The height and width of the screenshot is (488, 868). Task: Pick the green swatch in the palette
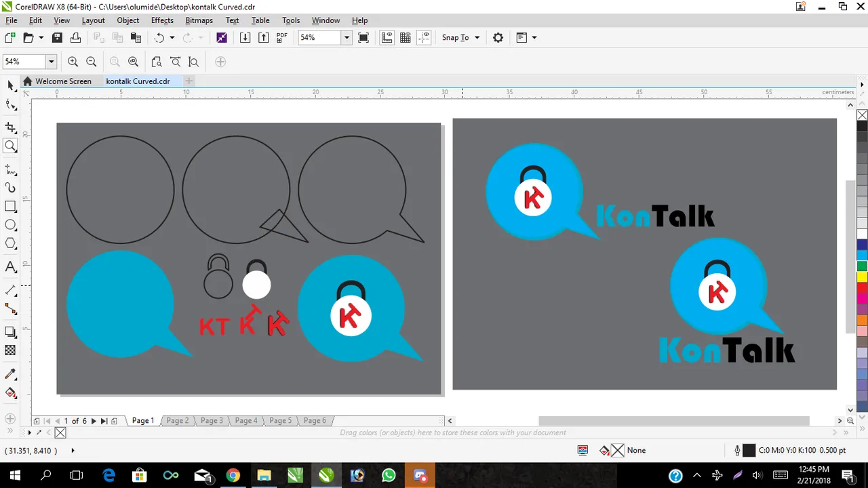click(x=862, y=266)
